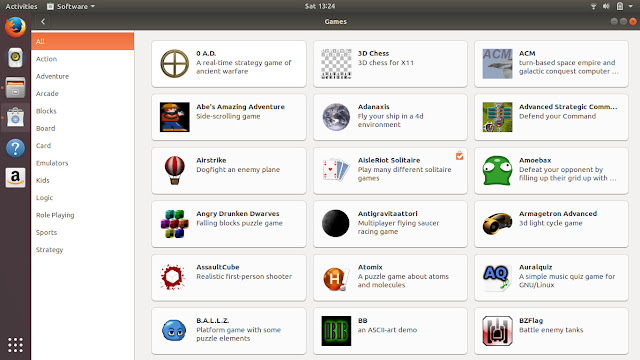Open the ACM app icon
This screenshot has width=640, height=360.
point(497,64)
